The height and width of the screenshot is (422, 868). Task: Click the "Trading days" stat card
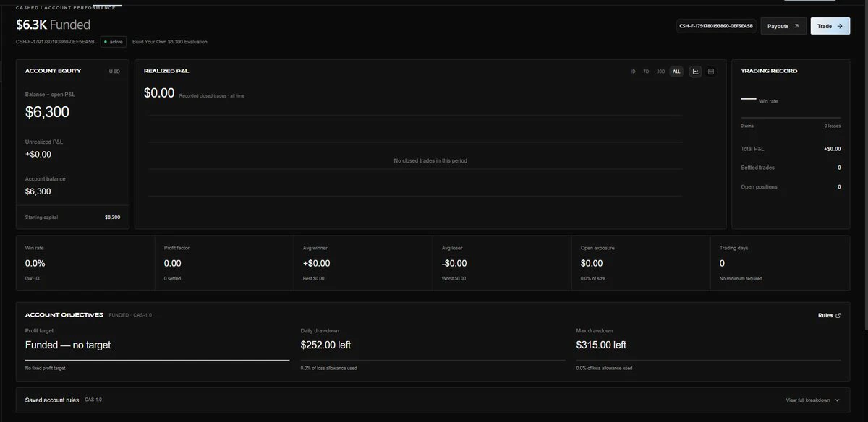pos(780,263)
